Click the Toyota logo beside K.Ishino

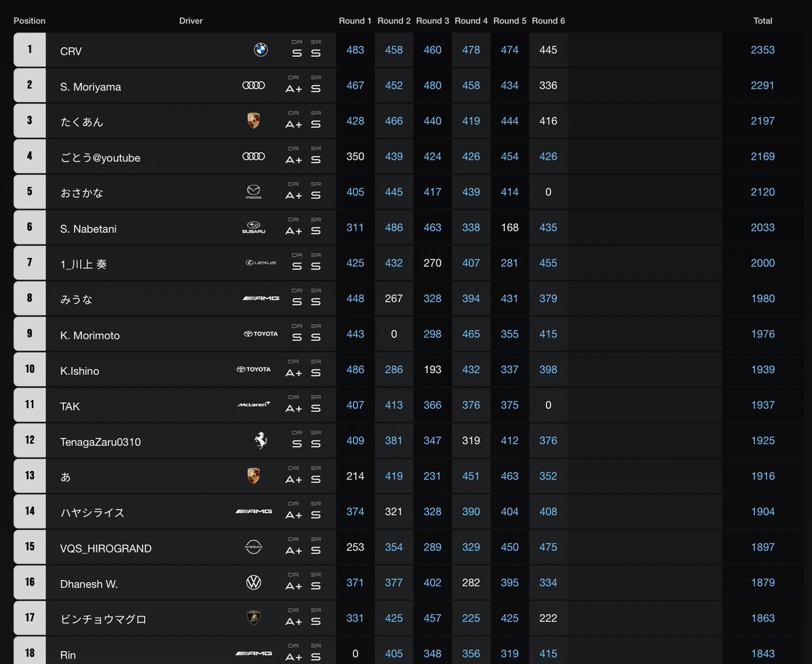coord(254,370)
